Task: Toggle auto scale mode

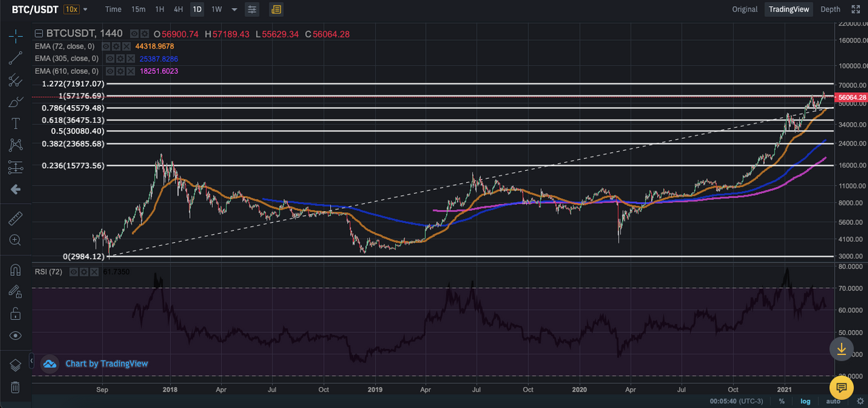Action: [x=832, y=401]
